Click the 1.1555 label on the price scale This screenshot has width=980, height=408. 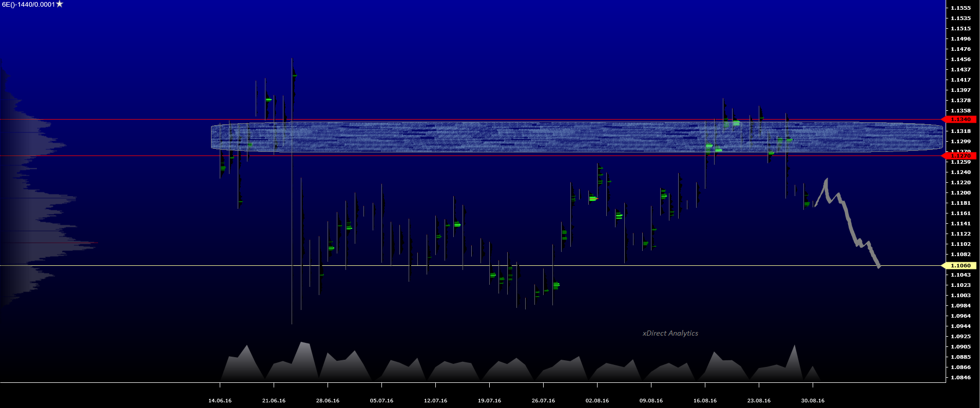pos(960,8)
